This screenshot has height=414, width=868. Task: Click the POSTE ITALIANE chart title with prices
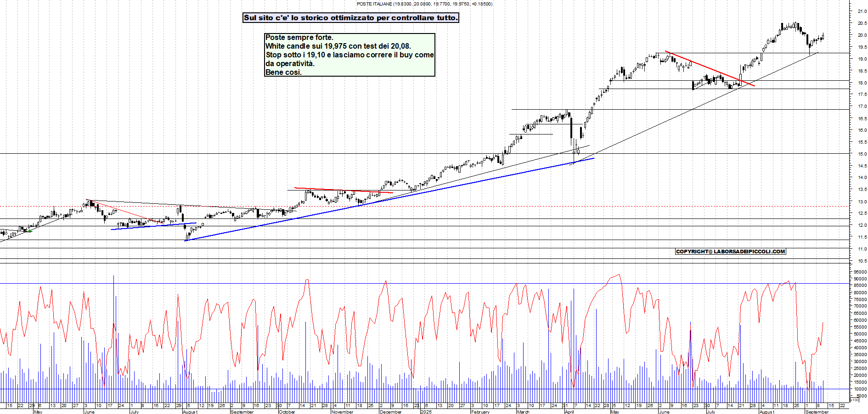point(424,4)
